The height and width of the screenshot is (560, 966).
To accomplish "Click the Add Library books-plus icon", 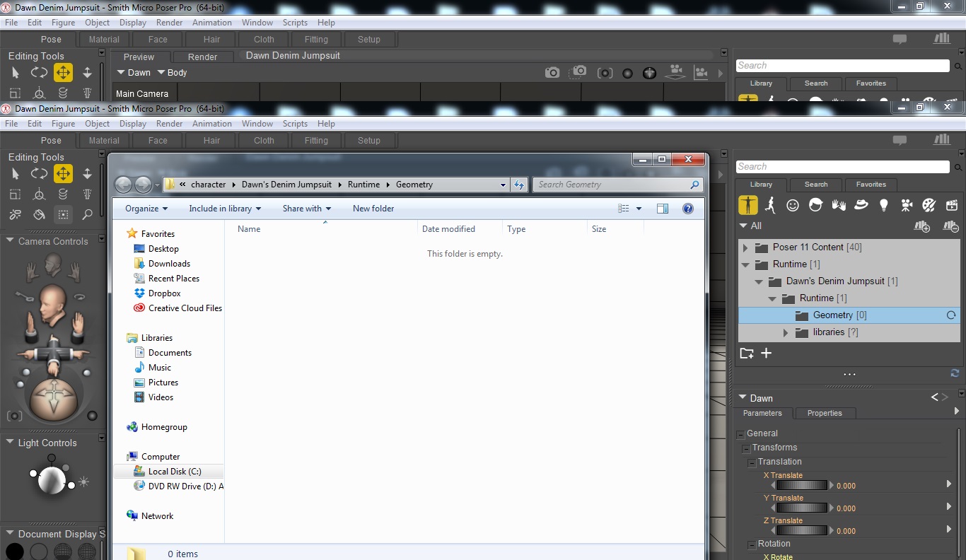I will pyautogui.click(x=921, y=226).
